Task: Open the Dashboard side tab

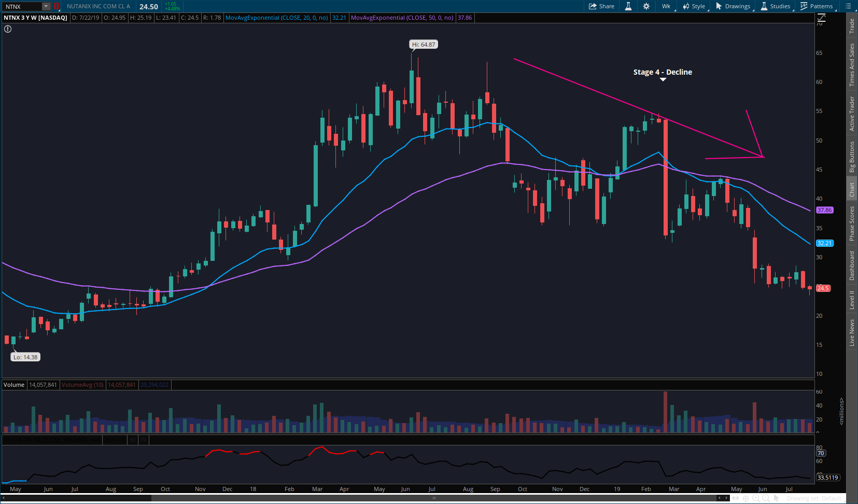Action: [852, 266]
